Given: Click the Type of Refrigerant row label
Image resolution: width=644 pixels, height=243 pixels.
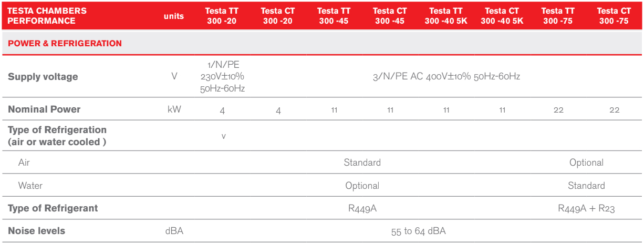Looking at the screenshot, I should 53,208.
